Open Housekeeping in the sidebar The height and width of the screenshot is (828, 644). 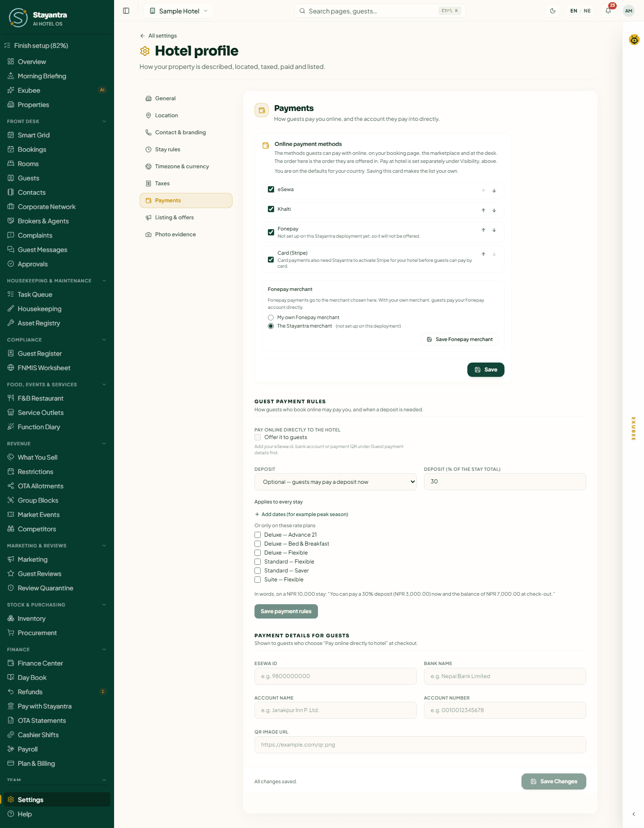57,309
